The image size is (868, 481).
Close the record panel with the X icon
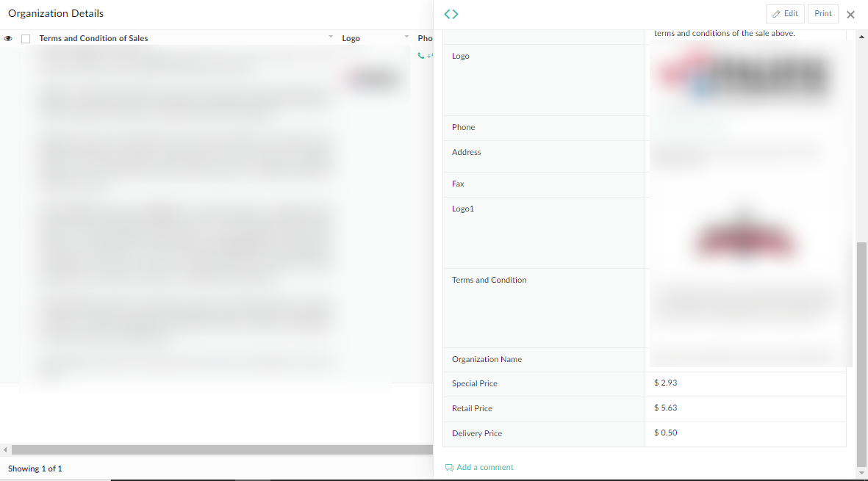(x=850, y=14)
